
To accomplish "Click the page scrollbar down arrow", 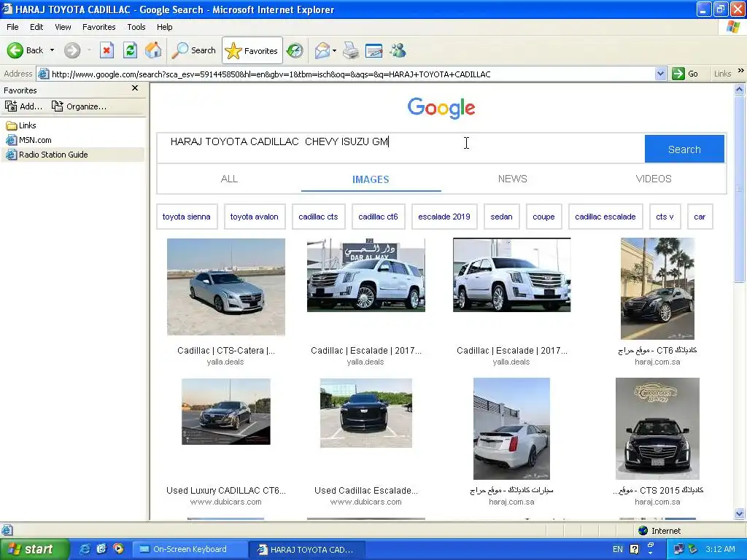I will click(740, 514).
